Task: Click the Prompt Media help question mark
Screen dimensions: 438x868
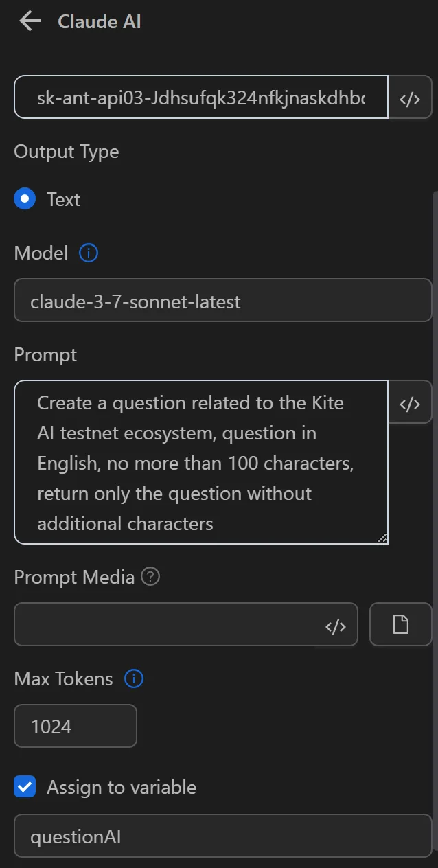Action: point(150,576)
